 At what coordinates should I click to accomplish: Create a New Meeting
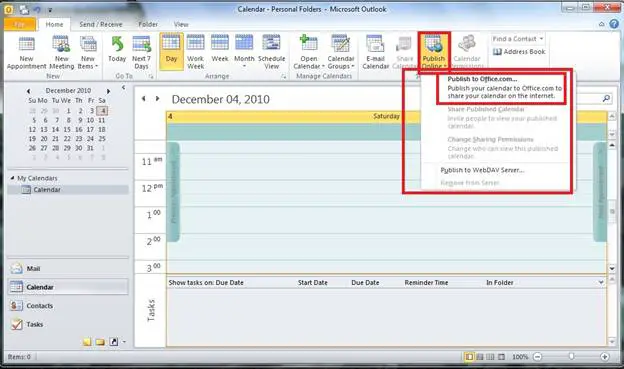click(61, 52)
